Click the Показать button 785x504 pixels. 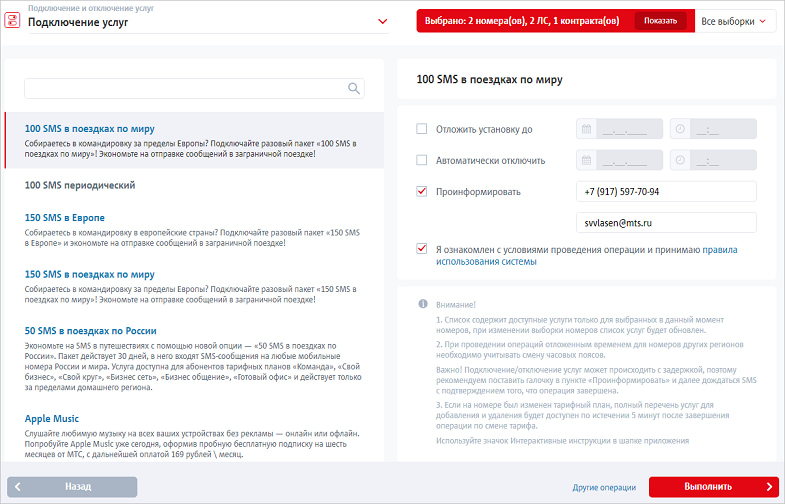click(660, 21)
